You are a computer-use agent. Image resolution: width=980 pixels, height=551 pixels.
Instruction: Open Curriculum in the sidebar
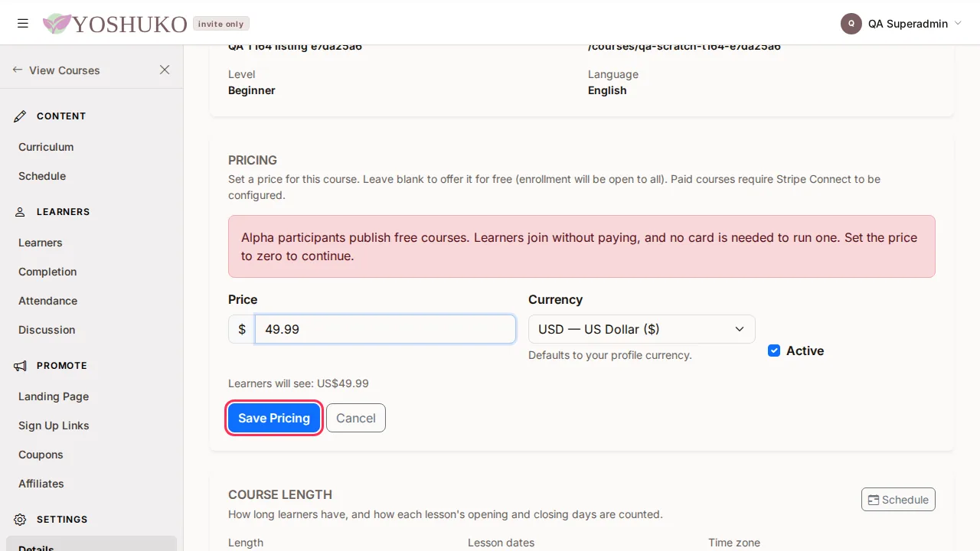point(46,147)
